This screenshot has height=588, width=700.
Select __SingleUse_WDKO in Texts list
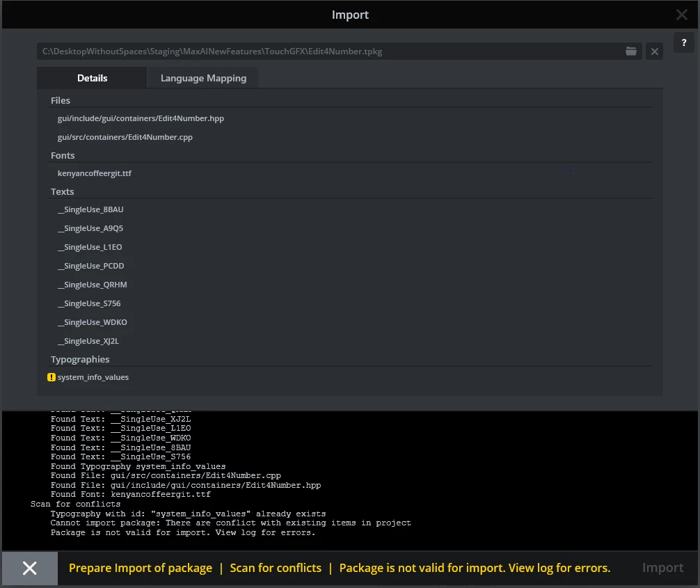click(x=93, y=322)
